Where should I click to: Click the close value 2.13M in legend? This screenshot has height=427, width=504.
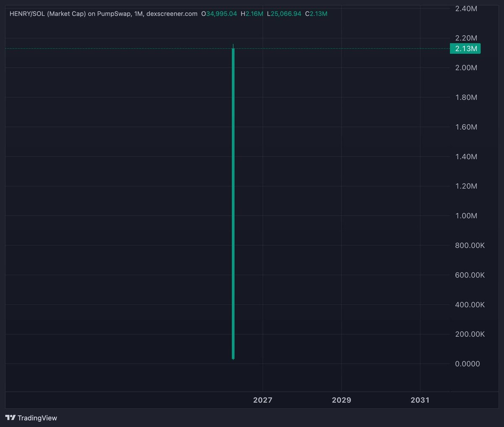point(318,14)
